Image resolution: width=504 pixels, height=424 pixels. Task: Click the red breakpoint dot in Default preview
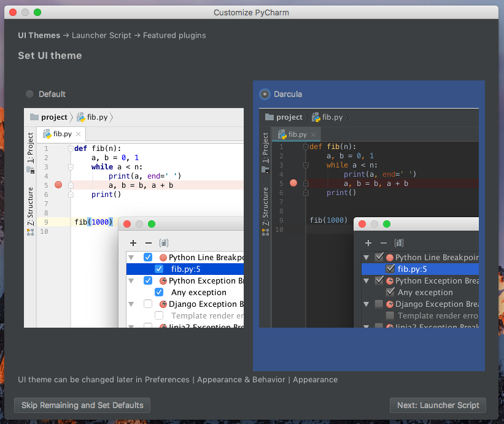58,185
